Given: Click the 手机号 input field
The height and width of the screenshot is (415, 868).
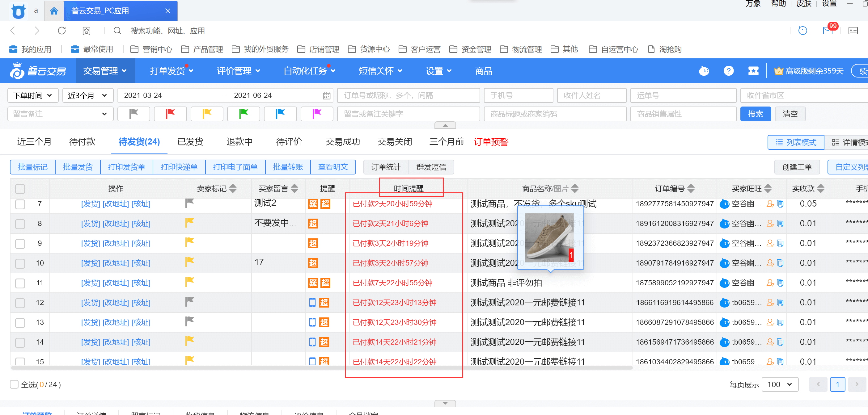Looking at the screenshot, I should [518, 96].
